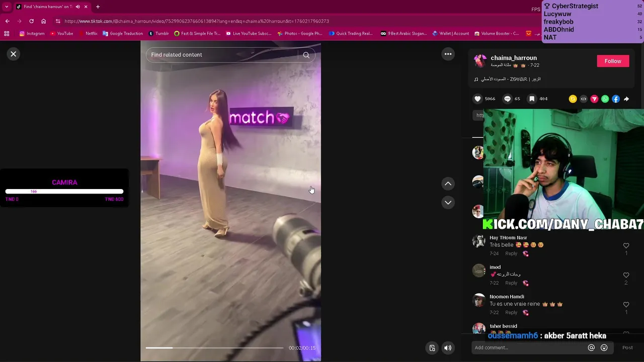Go back in browser

[7, 21]
